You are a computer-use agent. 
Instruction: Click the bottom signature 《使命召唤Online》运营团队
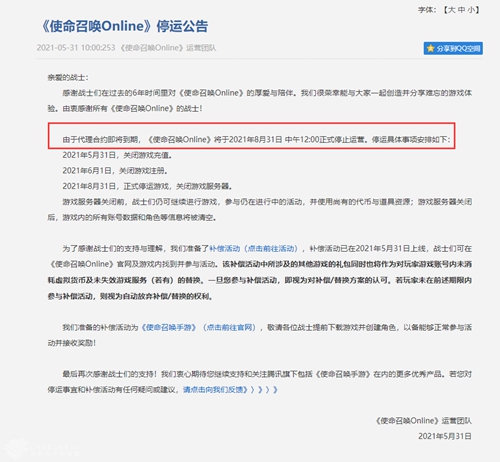click(423, 421)
